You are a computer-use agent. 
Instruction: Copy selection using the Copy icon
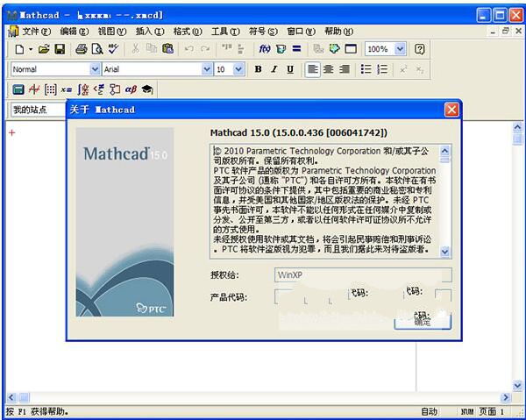point(152,49)
